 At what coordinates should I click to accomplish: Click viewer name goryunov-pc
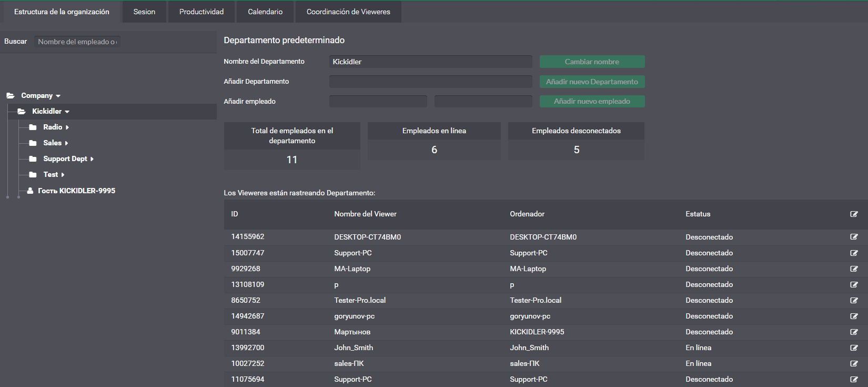point(354,316)
